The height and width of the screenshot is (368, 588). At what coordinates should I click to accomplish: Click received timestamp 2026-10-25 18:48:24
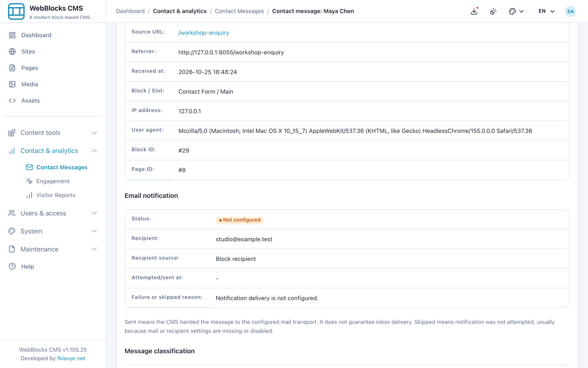(x=208, y=72)
